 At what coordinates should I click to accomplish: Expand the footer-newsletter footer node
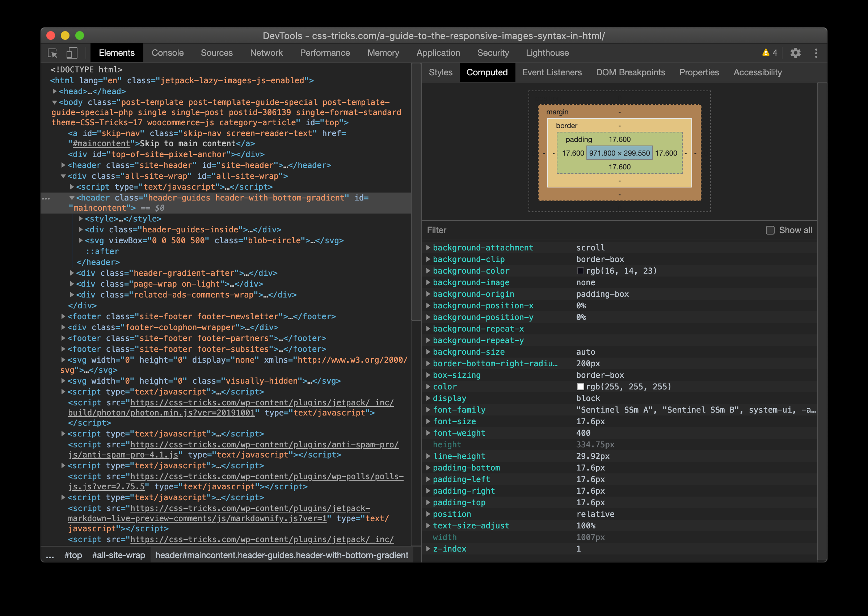pyautogui.click(x=63, y=316)
